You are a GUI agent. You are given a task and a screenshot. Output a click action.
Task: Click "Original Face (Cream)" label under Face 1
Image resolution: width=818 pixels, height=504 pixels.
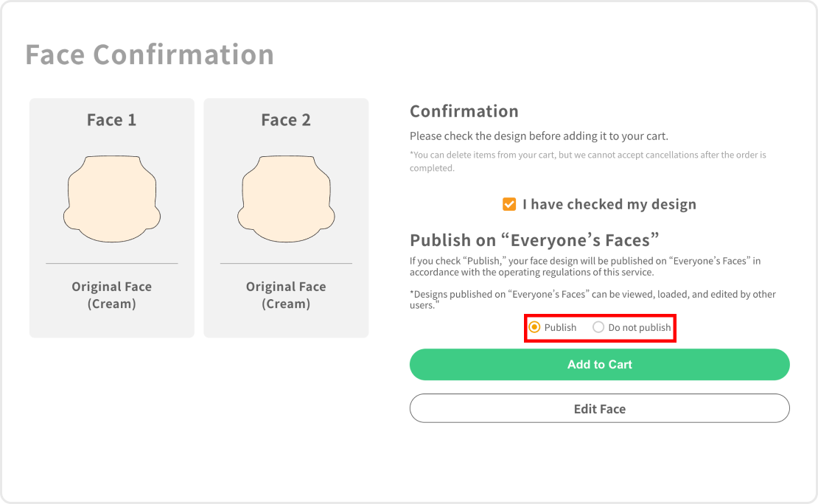click(x=112, y=295)
